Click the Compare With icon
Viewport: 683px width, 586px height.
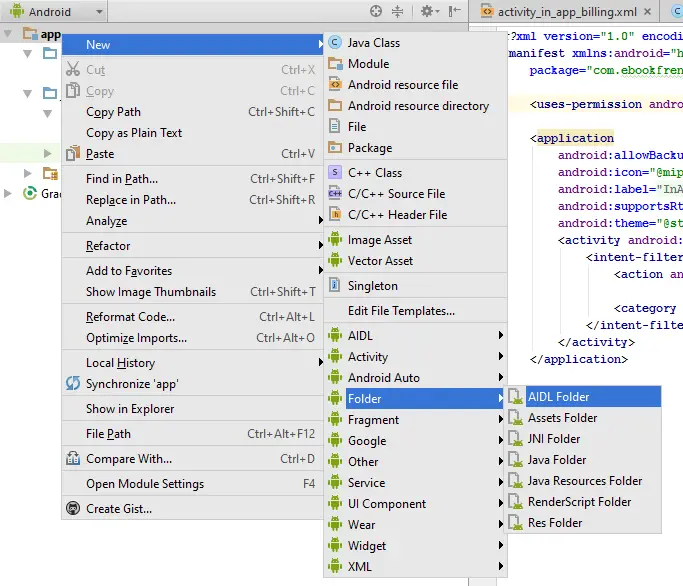pyautogui.click(x=72, y=459)
